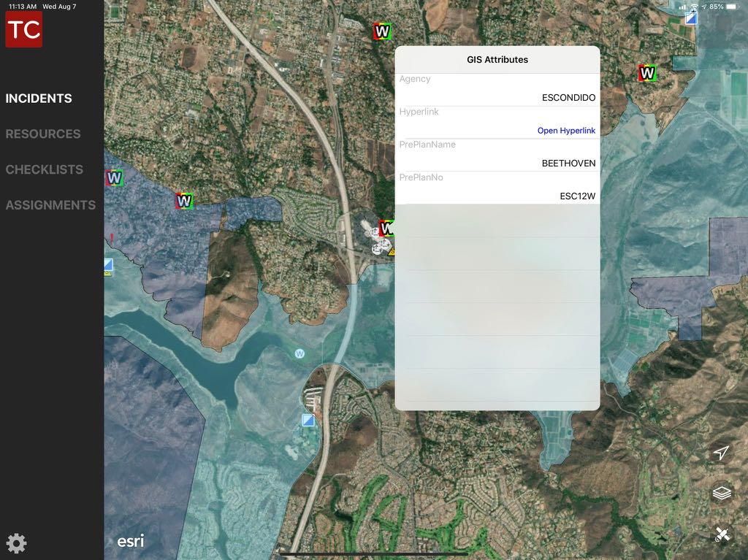Tap the blue square marker on map's left edge
Screen dimensions: 748x560
coord(108,264)
